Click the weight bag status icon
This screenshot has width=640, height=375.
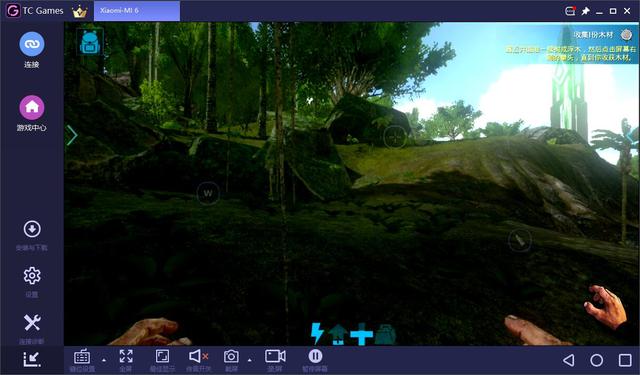tap(385, 335)
